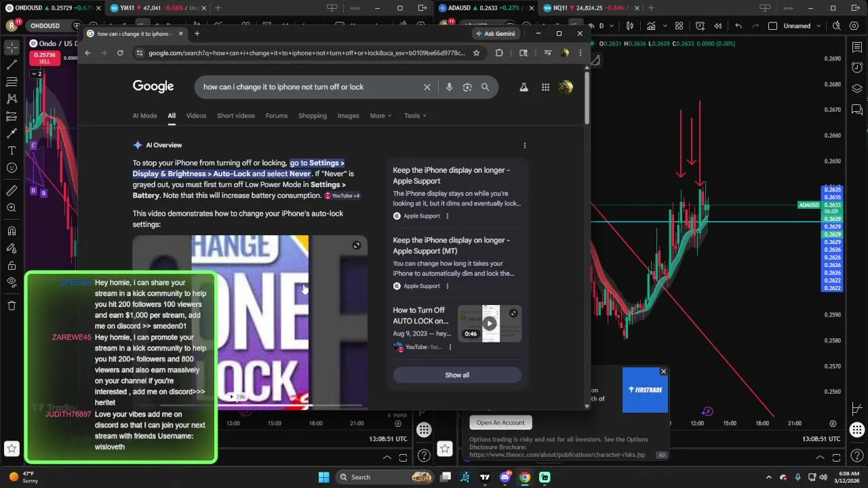This screenshot has height=488, width=868.
Task: Expand the More dropdown in Google results
Action: 380,116
